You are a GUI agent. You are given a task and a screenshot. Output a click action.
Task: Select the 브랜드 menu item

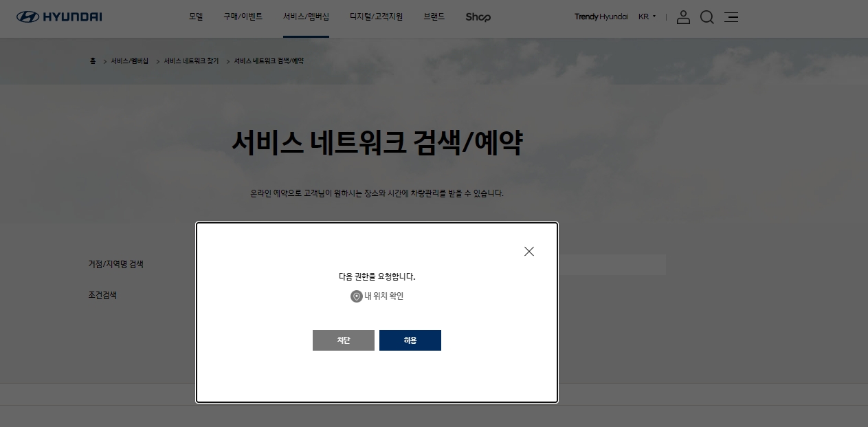point(434,17)
